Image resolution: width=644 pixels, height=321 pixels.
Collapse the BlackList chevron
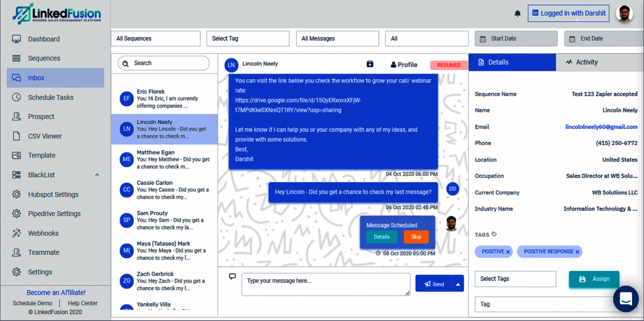click(97, 175)
